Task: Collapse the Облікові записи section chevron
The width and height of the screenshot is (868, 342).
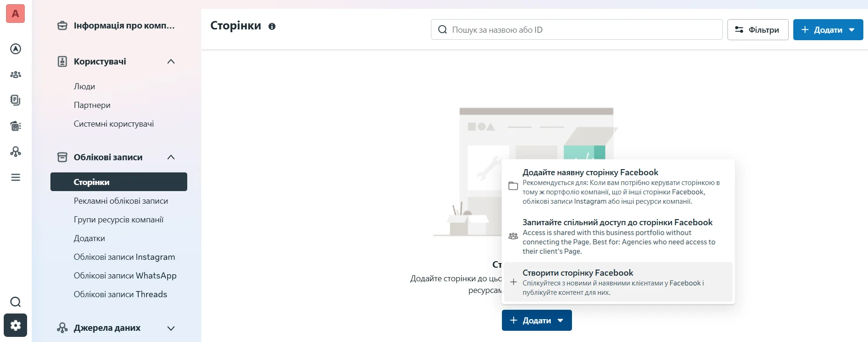Action: 171,157
